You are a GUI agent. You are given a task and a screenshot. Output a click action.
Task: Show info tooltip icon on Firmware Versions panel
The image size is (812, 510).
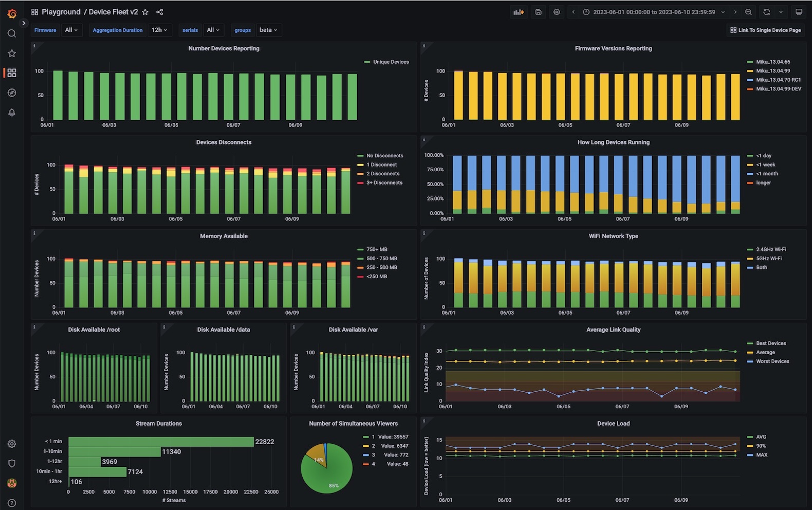point(424,46)
